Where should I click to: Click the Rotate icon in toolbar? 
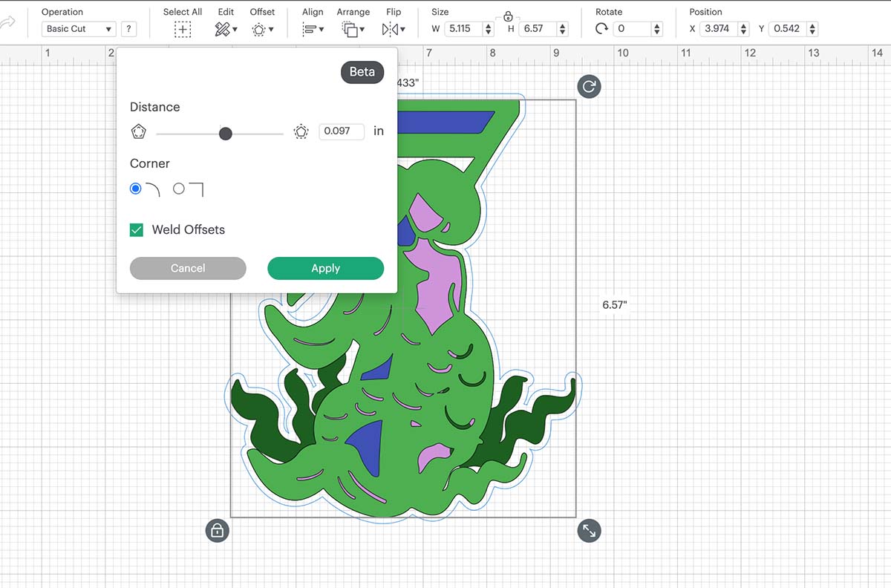click(x=601, y=29)
